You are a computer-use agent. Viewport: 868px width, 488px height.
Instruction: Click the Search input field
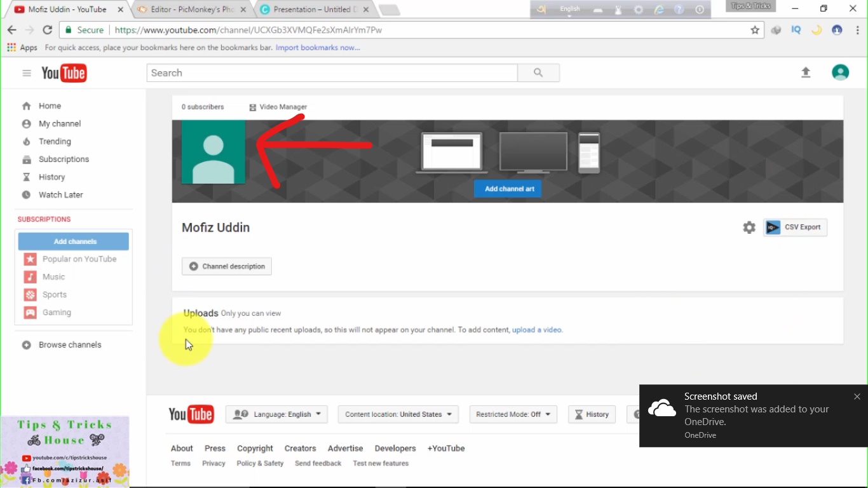[332, 73]
